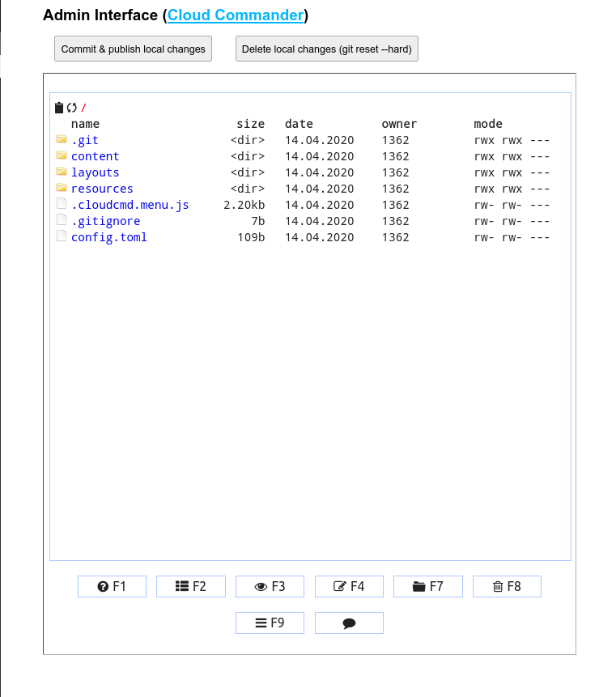Create new directory with F7 button

[x=428, y=586]
